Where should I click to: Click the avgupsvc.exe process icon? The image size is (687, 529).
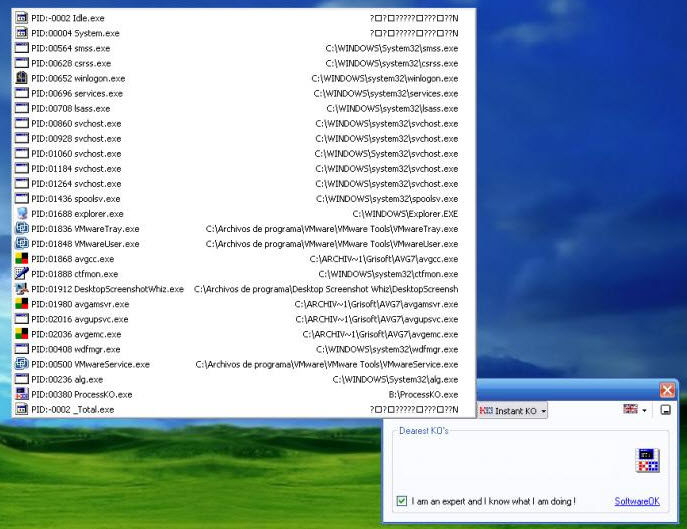click(21, 319)
